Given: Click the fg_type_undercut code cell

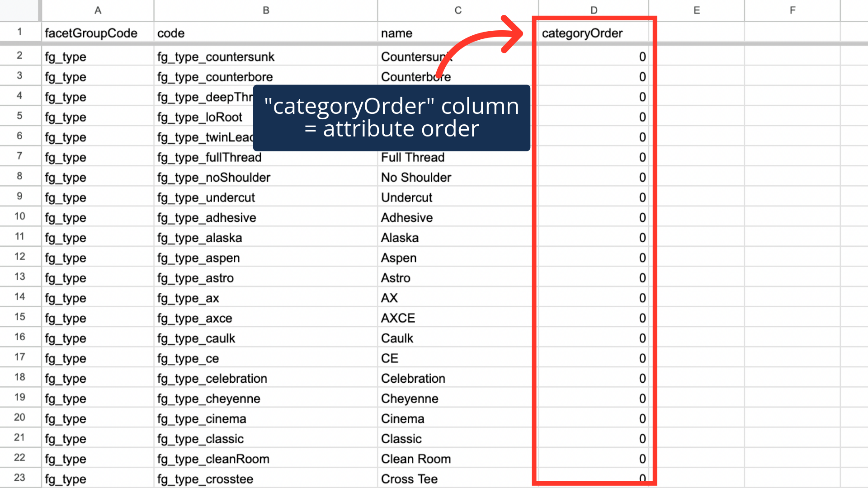Looking at the screenshot, I should (x=206, y=197).
